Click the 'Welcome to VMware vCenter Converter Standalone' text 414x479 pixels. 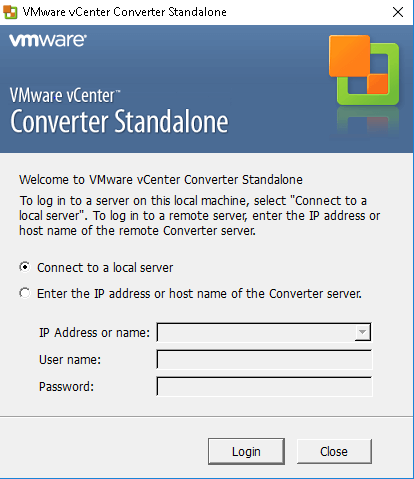[161, 179]
